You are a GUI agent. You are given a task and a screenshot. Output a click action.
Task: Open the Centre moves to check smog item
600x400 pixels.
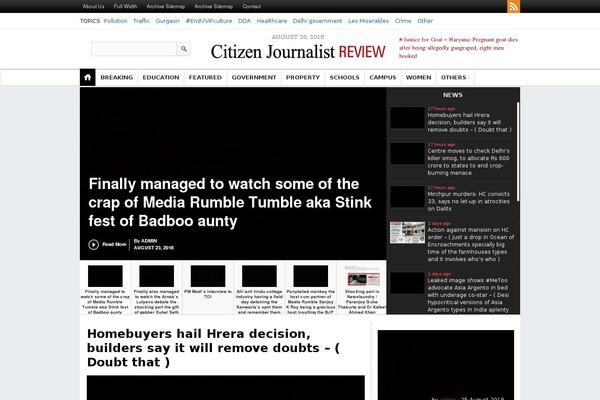coord(468,162)
